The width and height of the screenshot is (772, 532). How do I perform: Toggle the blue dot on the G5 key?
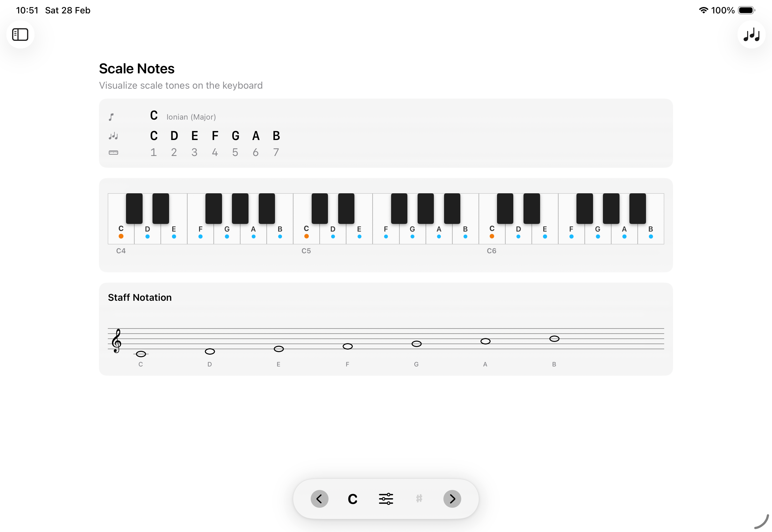[412, 236]
